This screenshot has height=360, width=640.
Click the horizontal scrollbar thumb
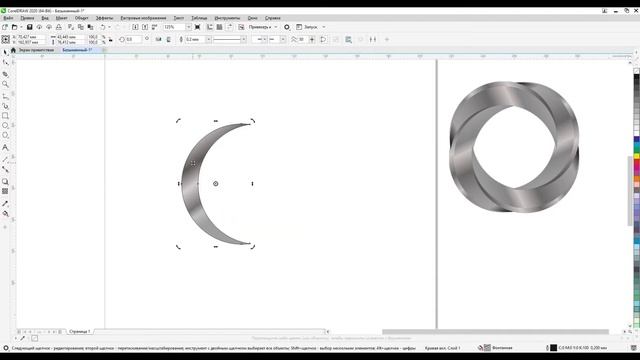(x=495, y=332)
